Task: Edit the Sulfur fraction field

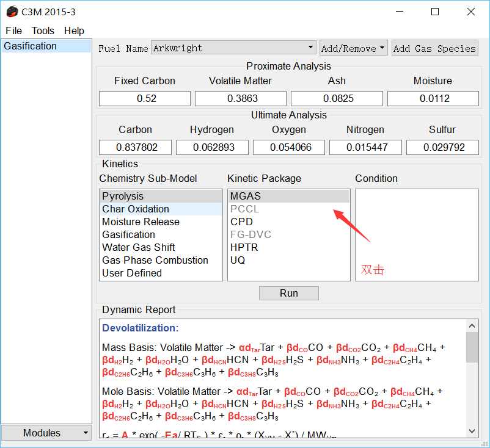Action: point(442,147)
